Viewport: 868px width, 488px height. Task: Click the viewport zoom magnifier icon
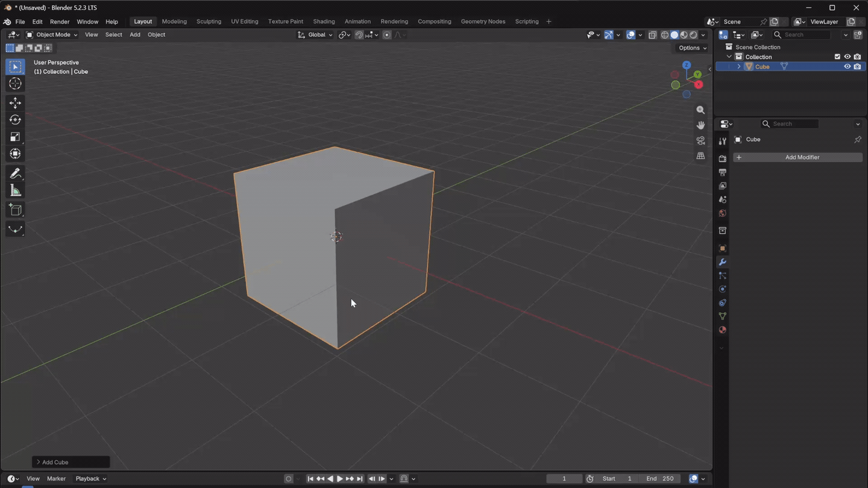(x=700, y=110)
